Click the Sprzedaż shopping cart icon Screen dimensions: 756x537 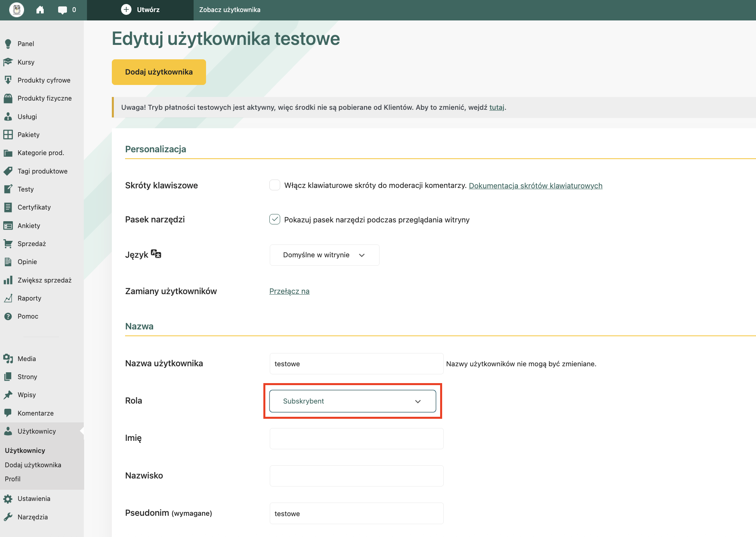pyautogui.click(x=8, y=244)
